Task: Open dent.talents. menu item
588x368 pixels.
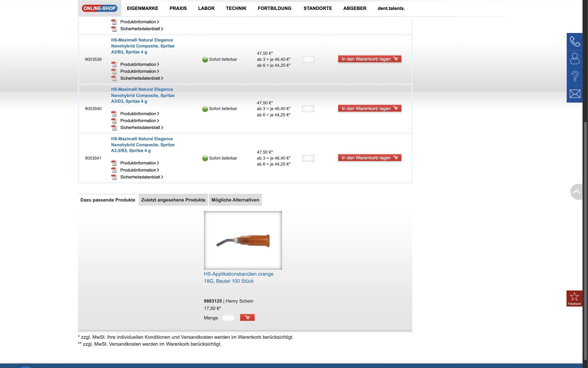Action: (x=391, y=8)
